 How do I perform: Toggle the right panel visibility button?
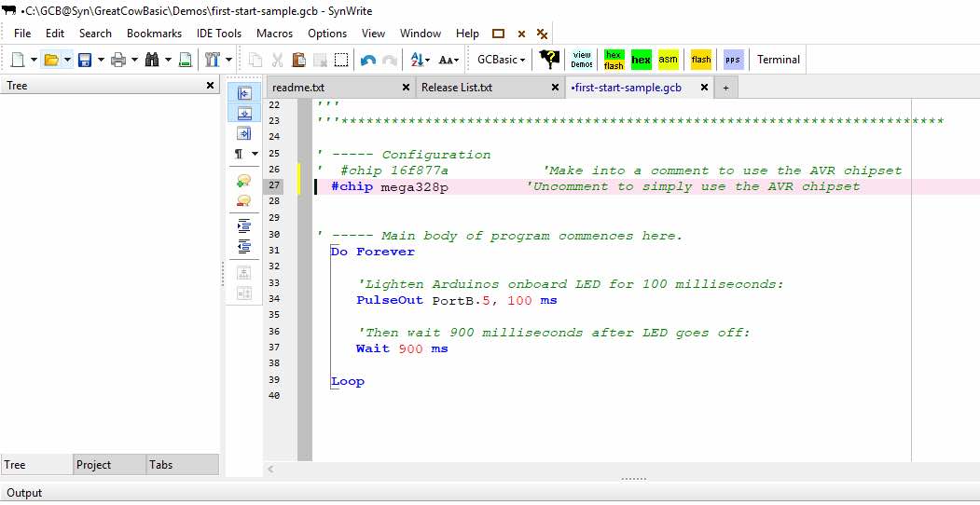(244, 133)
